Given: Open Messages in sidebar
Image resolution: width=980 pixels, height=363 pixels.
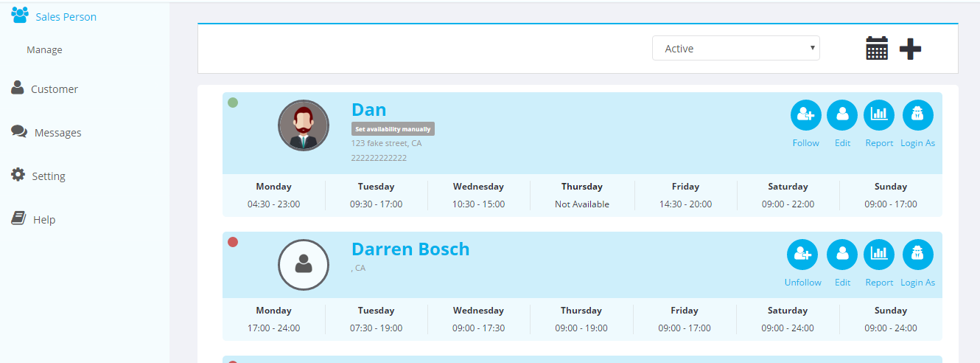Looking at the screenshot, I should coord(57,133).
